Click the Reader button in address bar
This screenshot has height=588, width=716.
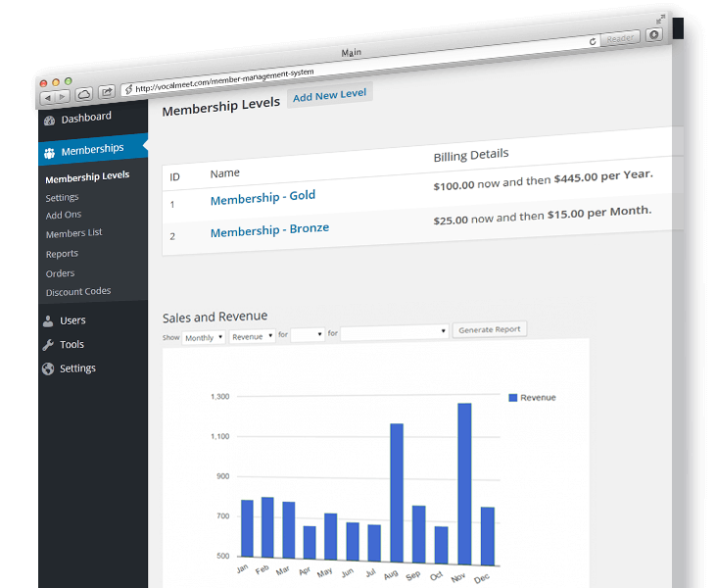click(620, 38)
